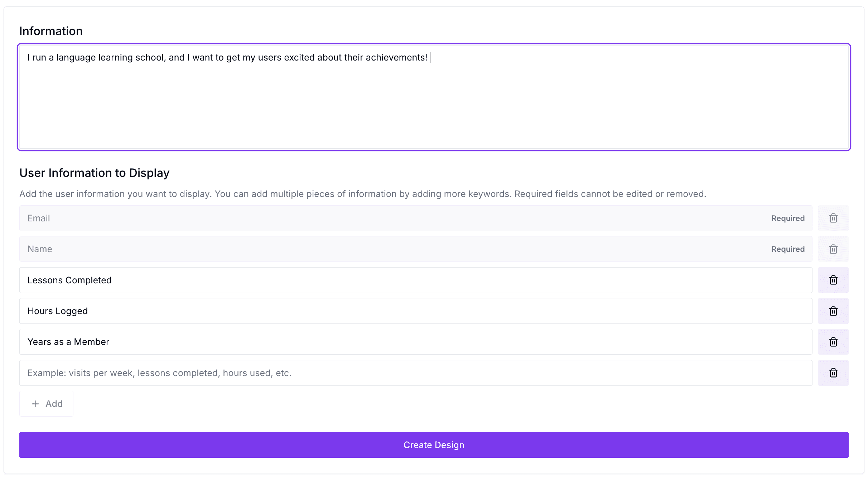Click trash icon beside Years as a Member
Viewport: 868px width, 480px height.
pos(833,342)
